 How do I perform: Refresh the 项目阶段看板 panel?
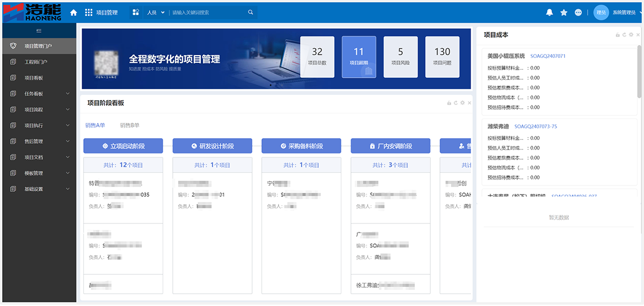pyautogui.click(x=456, y=103)
